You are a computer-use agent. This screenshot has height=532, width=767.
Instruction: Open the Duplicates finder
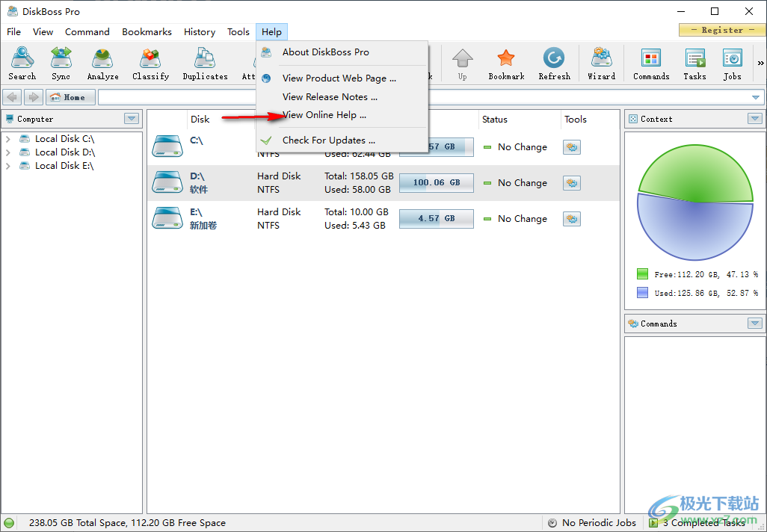pyautogui.click(x=205, y=63)
